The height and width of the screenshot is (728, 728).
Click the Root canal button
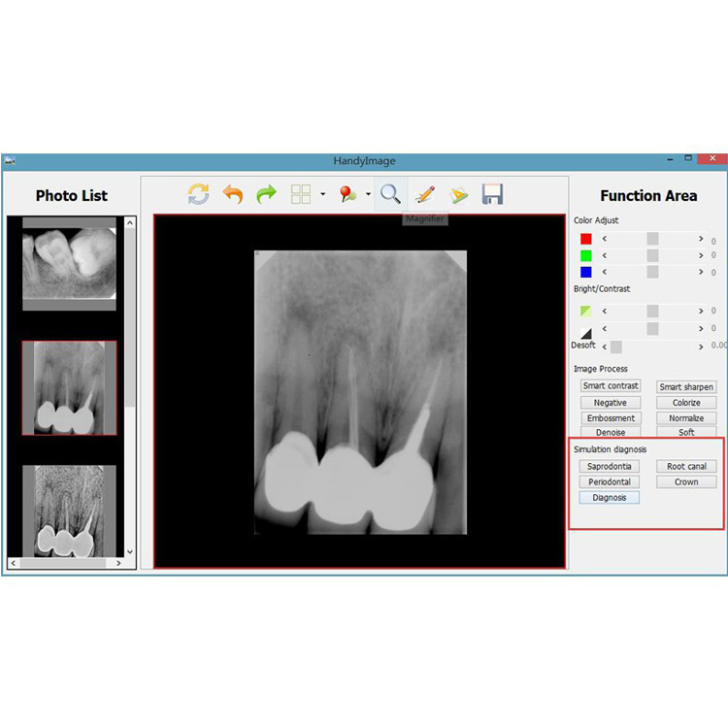click(686, 466)
